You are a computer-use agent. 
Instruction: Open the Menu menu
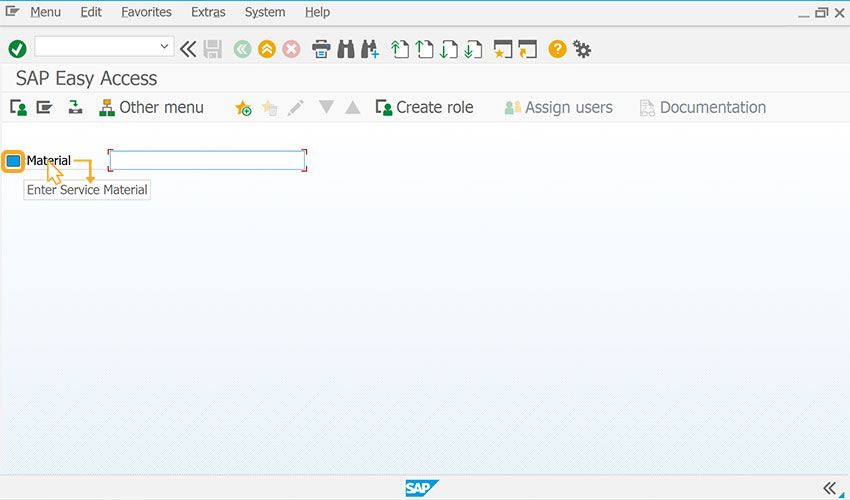pos(46,12)
